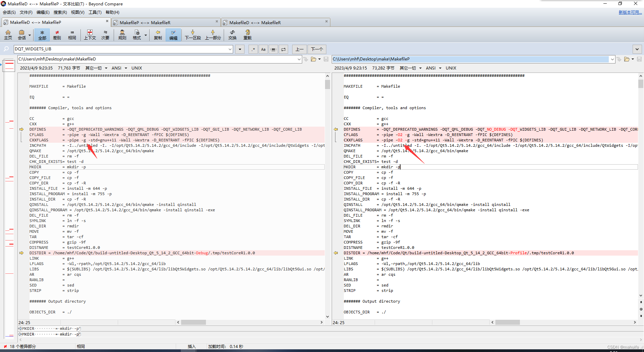Image resolution: width=644 pixels, height=352 pixels.
Task: Click copy-to-left arrow on right DISTDIR line
Action: click(336, 253)
